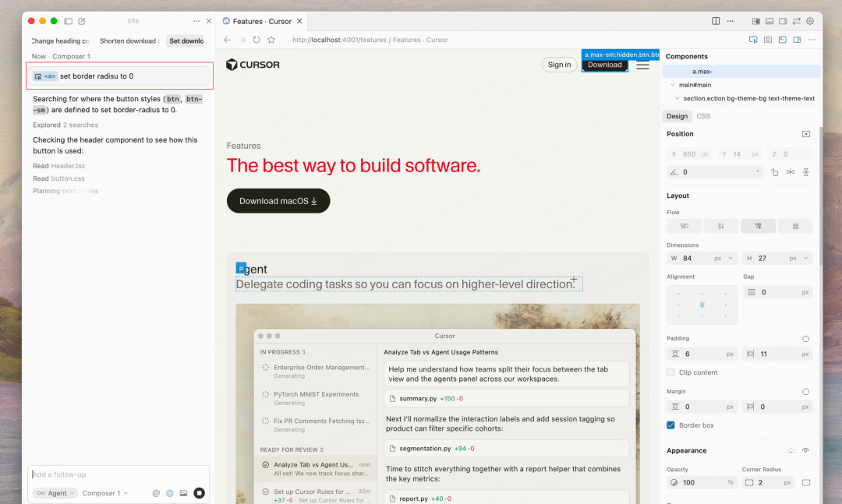This screenshot has height=504, width=842.
Task: Toggle individual margin sides icon
Action: [x=805, y=392]
